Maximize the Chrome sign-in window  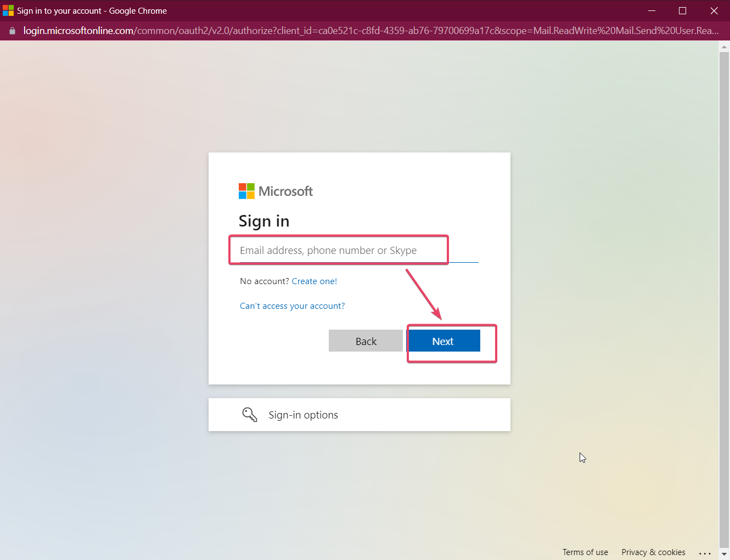tap(682, 10)
